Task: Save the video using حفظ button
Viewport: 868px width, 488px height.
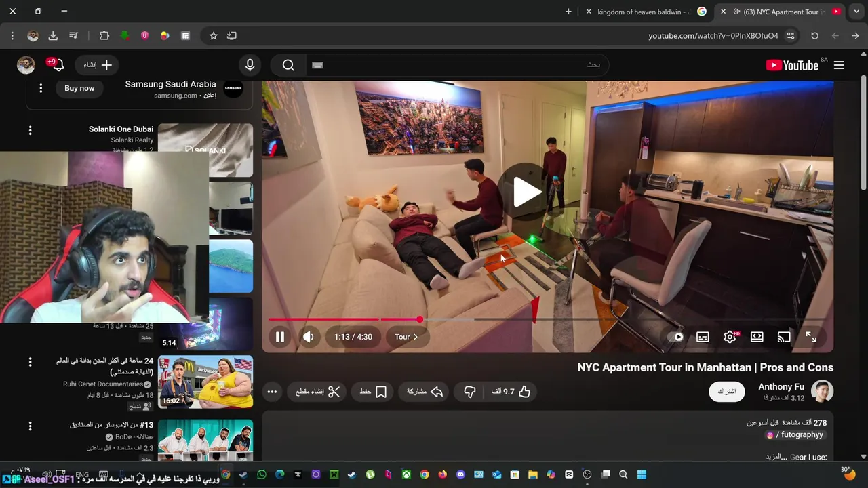Action: pos(373,392)
